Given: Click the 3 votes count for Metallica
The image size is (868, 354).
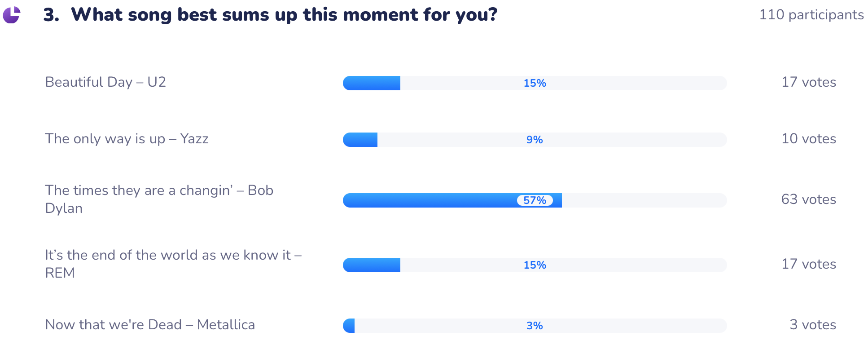Looking at the screenshot, I should (x=812, y=325).
